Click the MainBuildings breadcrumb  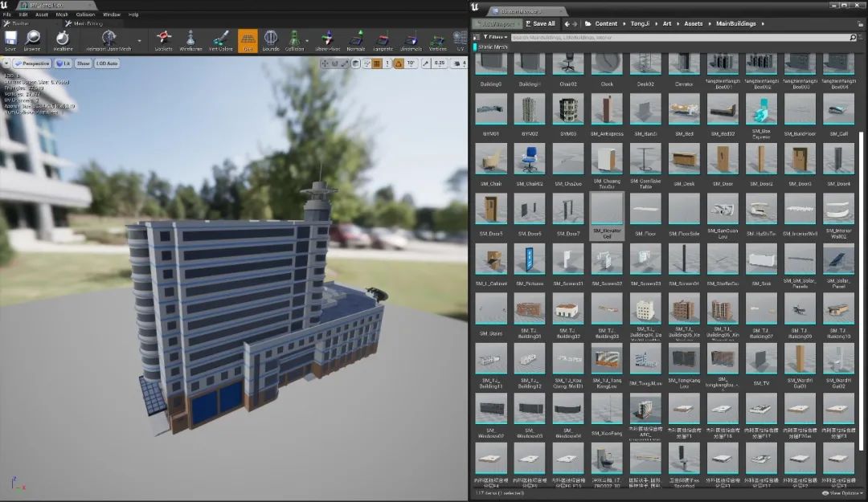click(735, 24)
